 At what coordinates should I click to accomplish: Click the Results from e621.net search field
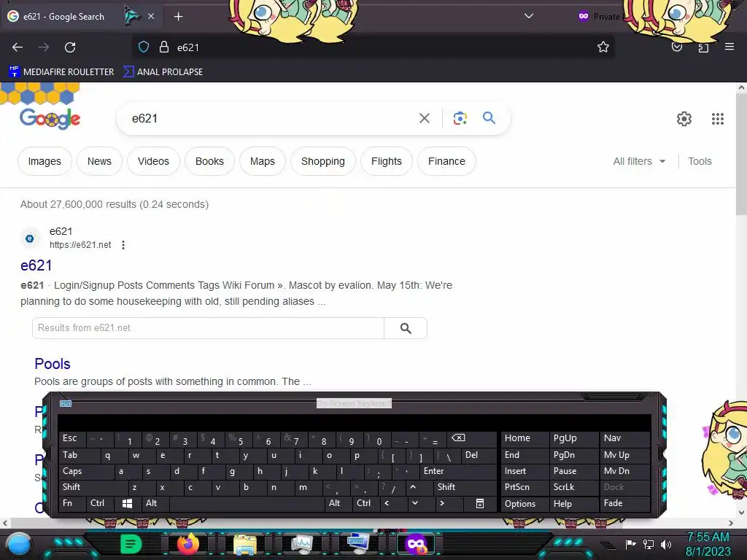tap(208, 328)
